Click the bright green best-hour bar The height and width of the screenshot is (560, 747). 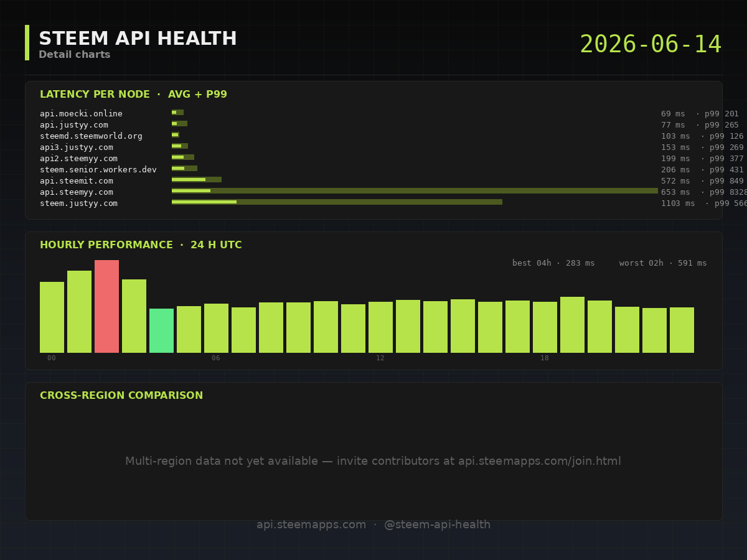point(161,331)
